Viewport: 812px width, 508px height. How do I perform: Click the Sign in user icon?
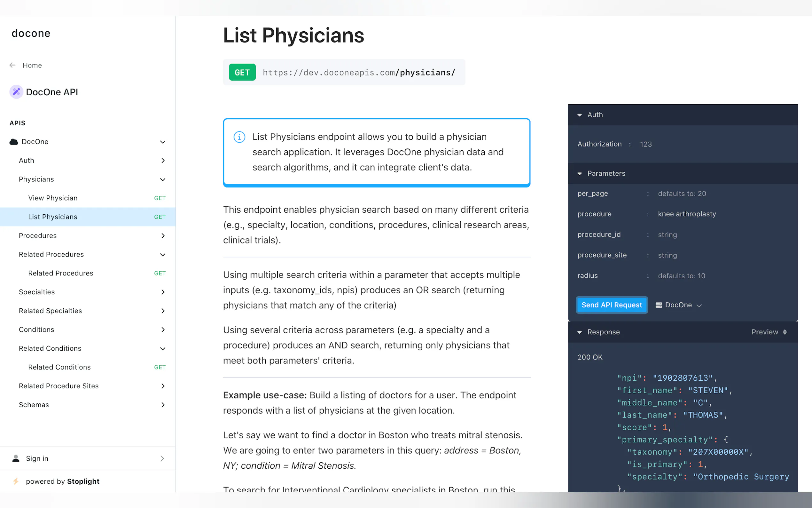(x=16, y=458)
